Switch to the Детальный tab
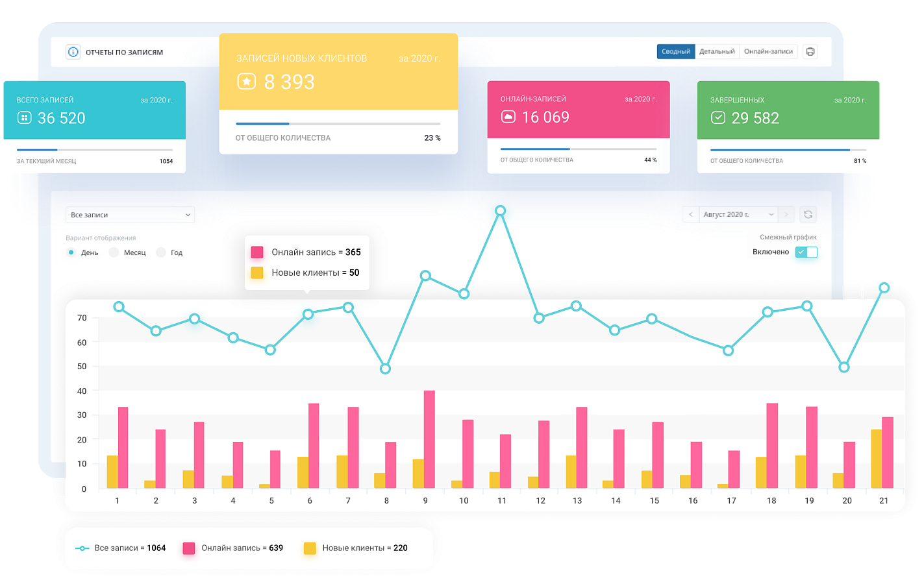924x584 pixels. coord(717,51)
